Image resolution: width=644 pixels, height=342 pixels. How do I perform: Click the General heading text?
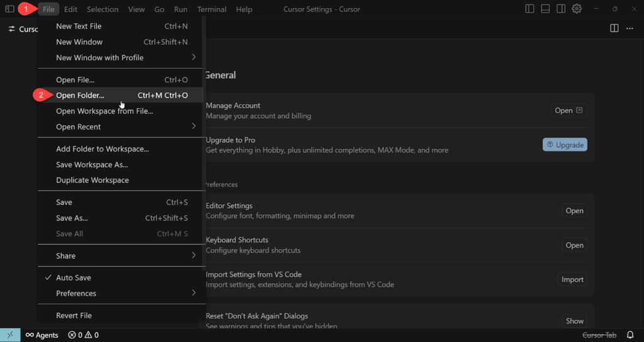click(x=220, y=75)
